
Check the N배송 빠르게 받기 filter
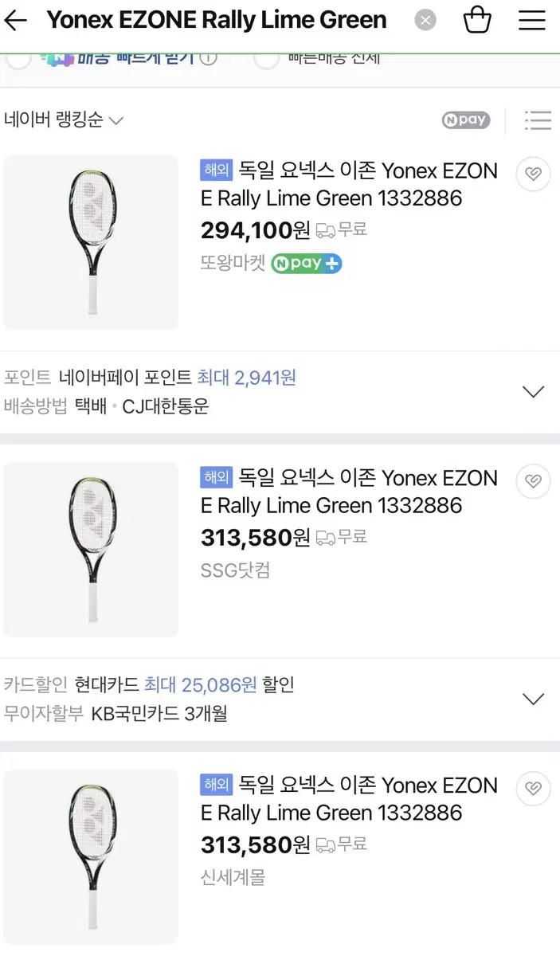point(18,58)
